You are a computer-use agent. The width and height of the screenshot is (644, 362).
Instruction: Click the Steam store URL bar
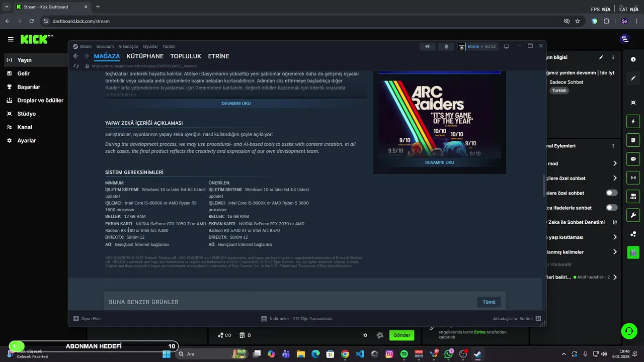pos(144,66)
